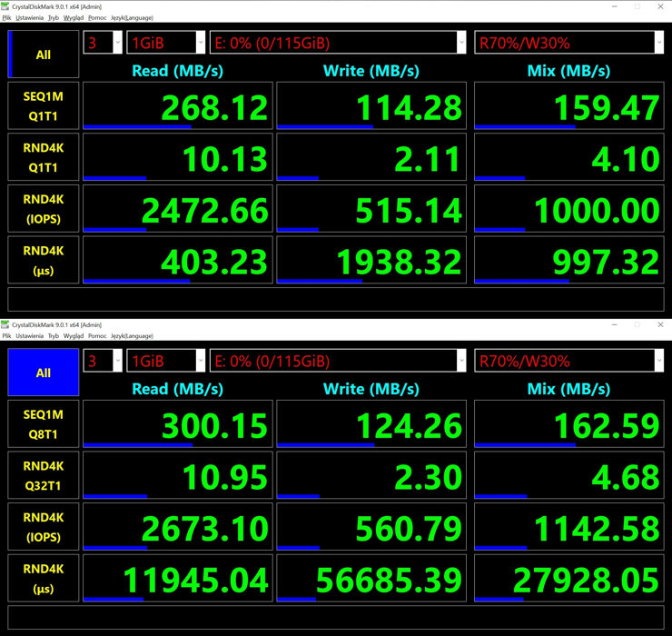
Task: Click the IOPS write value 515.14
Action: pyautogui.click(x=371, y=209)
